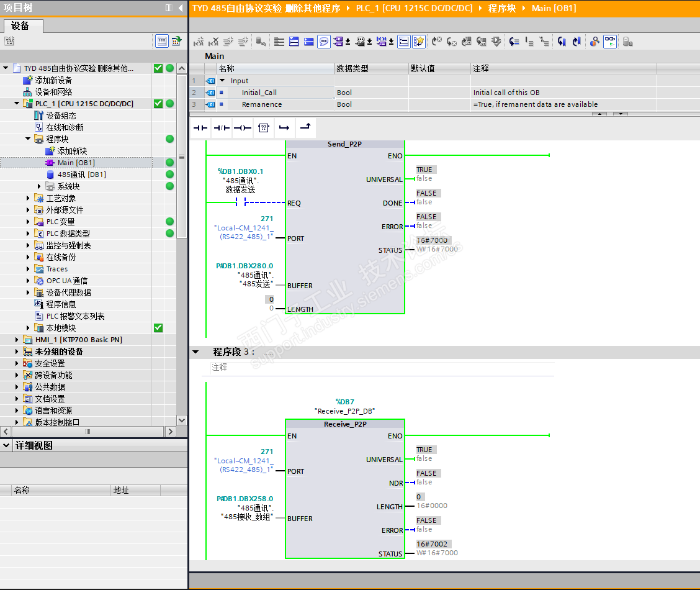The image size is (700, 590).
Task: Click the block interface show icon
Action: [279, 42]
